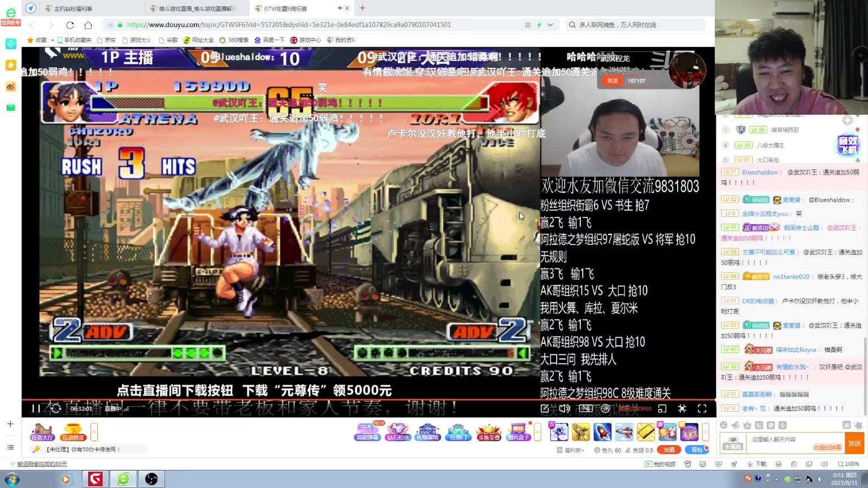Toggle the 令 command danmaku option
868x488 pixels.
pyautogui.click(x=783, y=425)
